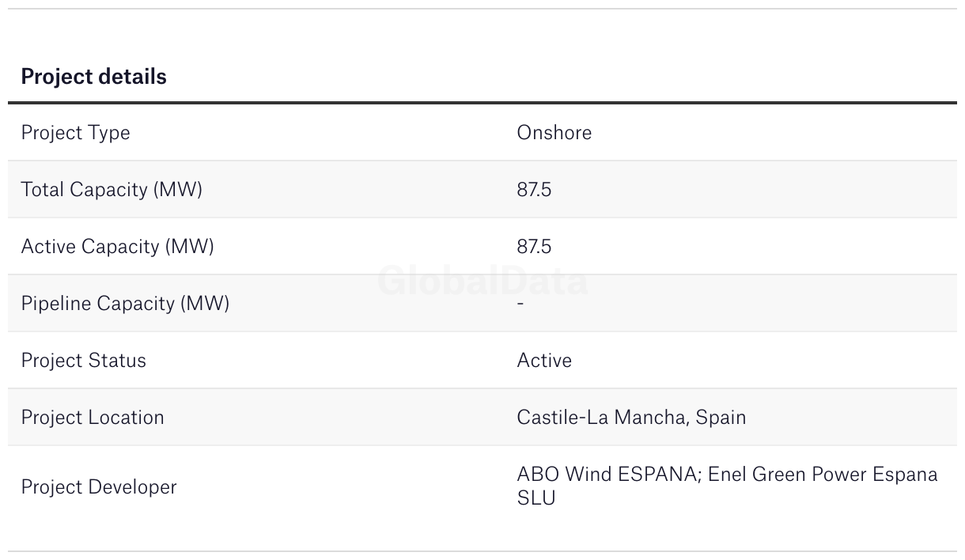
Task: Select the Active status value
Action: click(544, 361)
